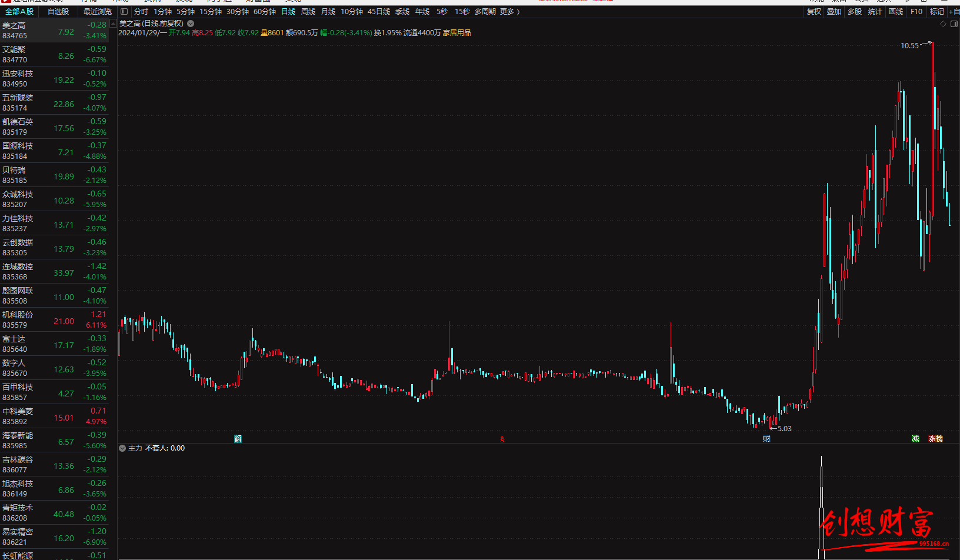The image size is (960, 560).
Task: Switch to the 自选股 tab
Action: [x=58, y=11]
